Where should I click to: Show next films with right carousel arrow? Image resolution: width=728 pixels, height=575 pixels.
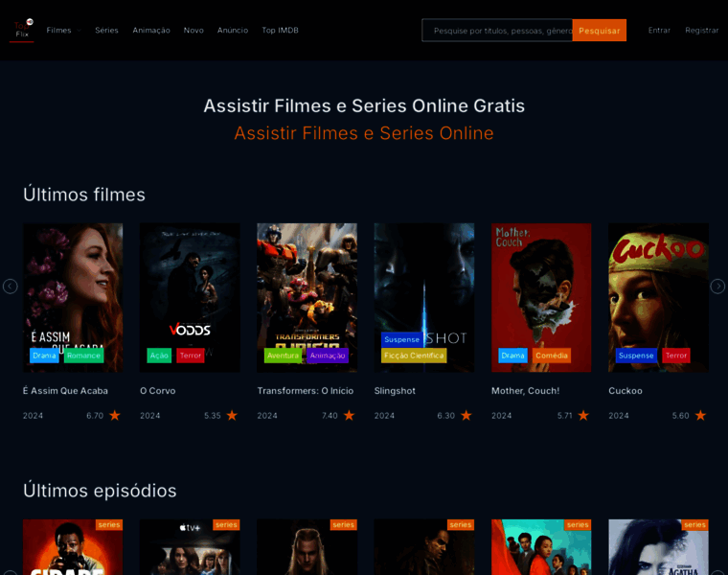click(x=717, y=287)
